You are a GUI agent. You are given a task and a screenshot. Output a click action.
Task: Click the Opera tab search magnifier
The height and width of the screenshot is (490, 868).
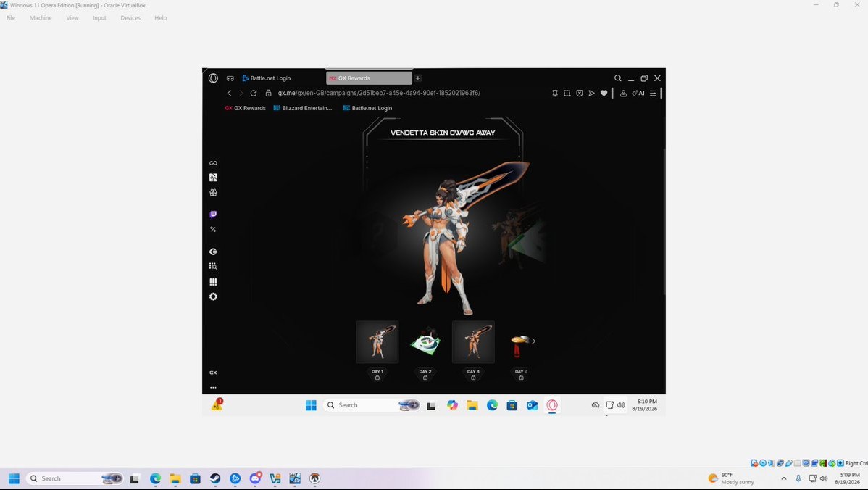[x=618, y=78]
